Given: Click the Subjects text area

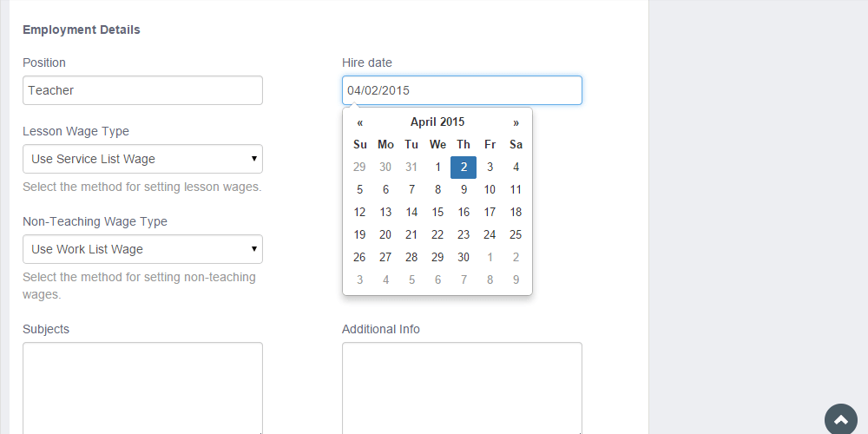Looking at the screenshot, I should [x=143, y=388].
